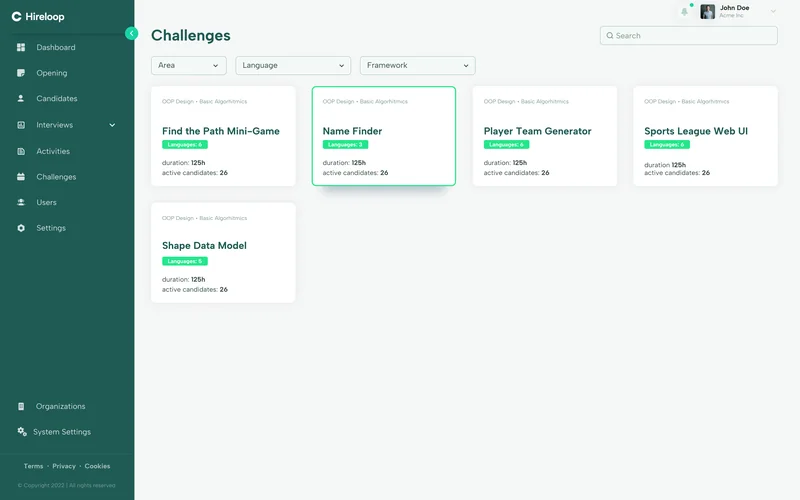
Task: Open the Area filter dropdown
Action: click(189, 65)
